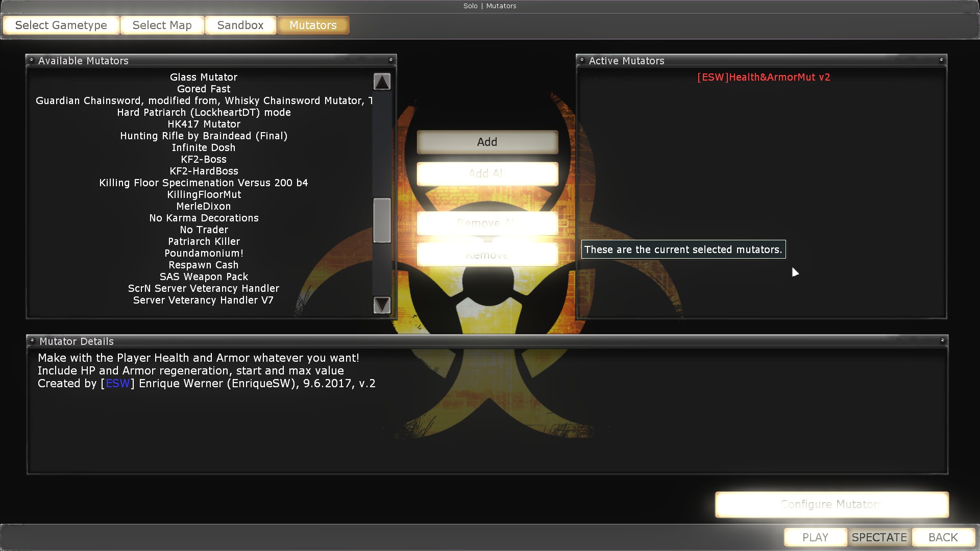Select the Infinite Dosh mutator
The height and width of the screenshot is (551, 980).
(x=204, y=147)
